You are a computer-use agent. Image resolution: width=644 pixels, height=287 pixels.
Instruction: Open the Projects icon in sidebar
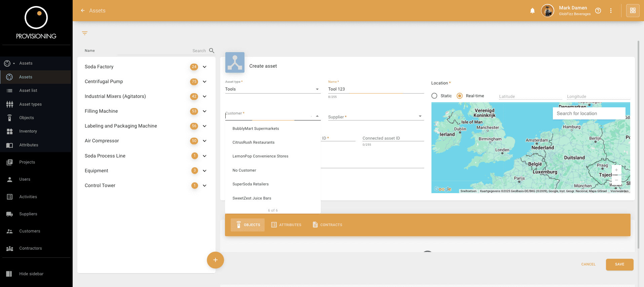click(x=10, y=162)
